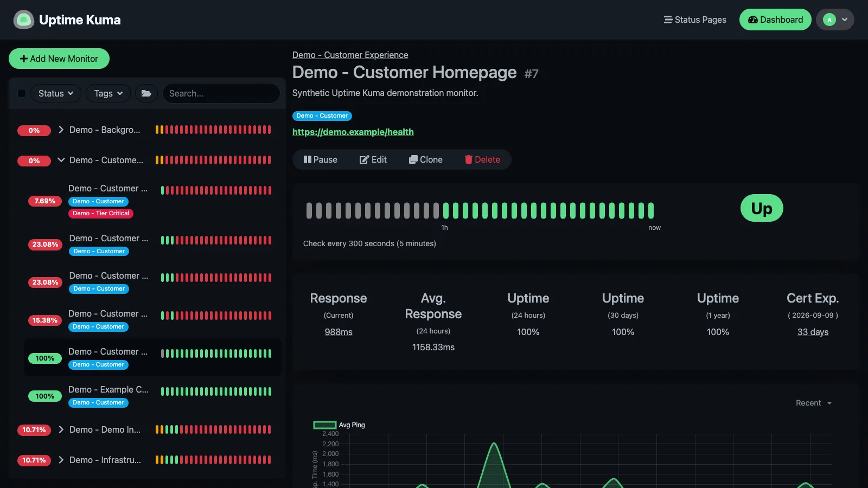This screenshot has height=488, width=868.
Task: Toggle the select-all monitors checkbox
Action: click(x=22, y=93)
